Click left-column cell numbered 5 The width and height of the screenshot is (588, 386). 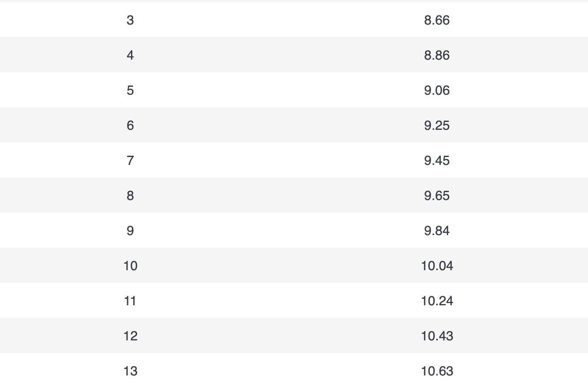(x=130, y=90)
